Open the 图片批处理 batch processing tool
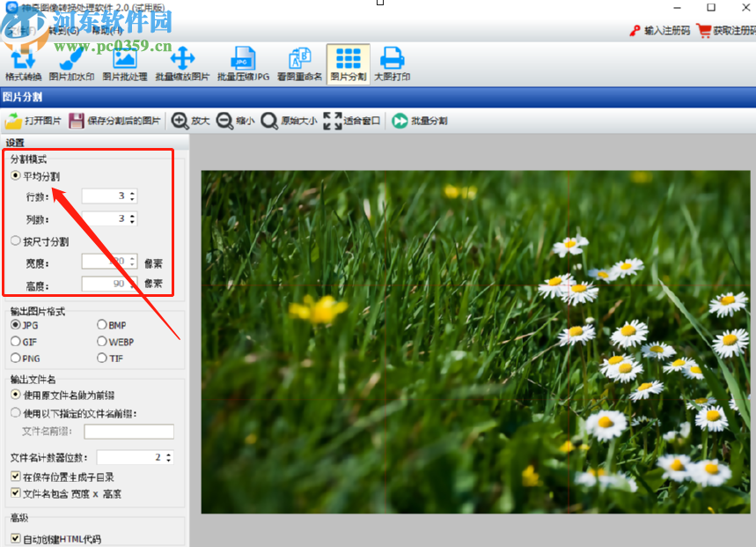This screenshot has width=756, height=547. [x=125, y=64]
